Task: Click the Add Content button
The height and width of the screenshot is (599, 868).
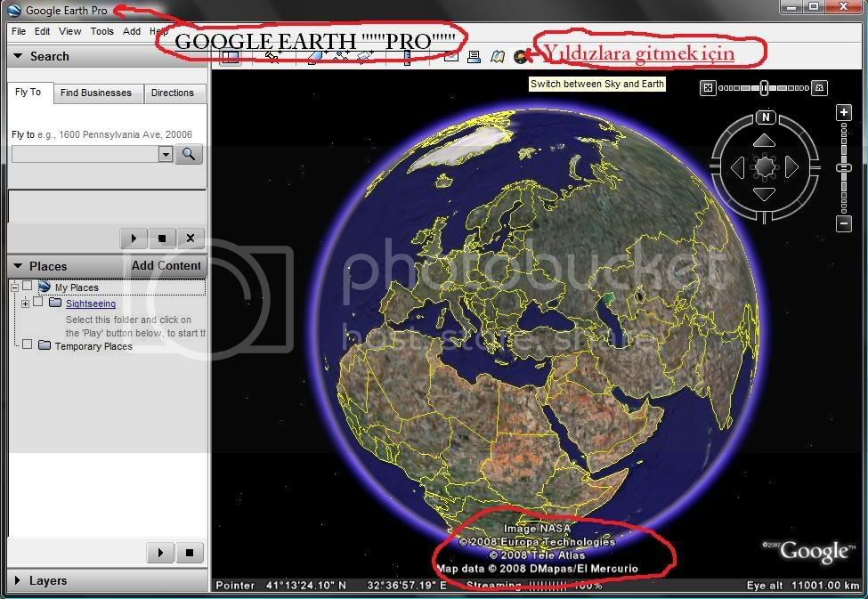Action: (x=166, y=266)
